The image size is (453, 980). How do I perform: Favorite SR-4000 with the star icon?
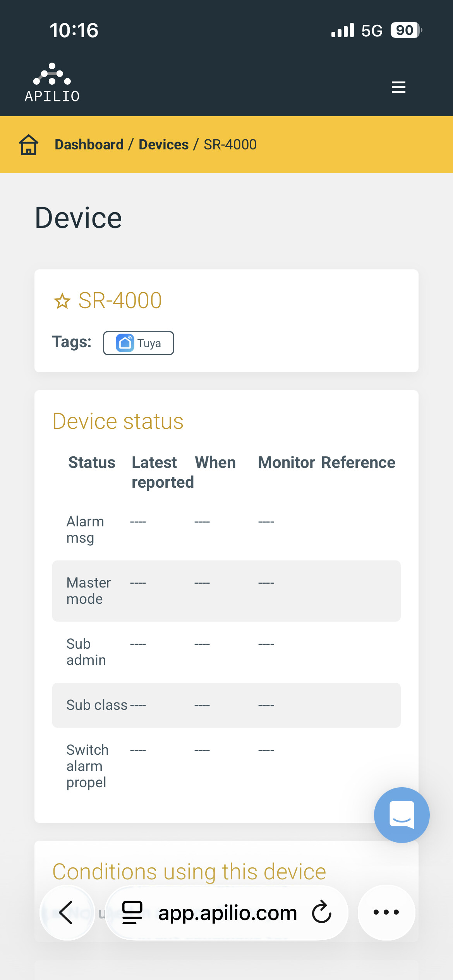pos(62,301)
